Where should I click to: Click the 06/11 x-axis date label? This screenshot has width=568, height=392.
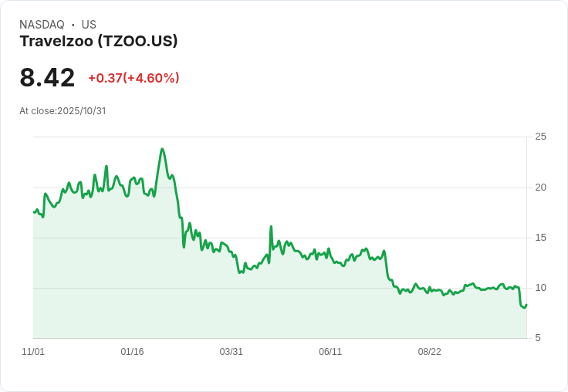click(x=330, y=352)
